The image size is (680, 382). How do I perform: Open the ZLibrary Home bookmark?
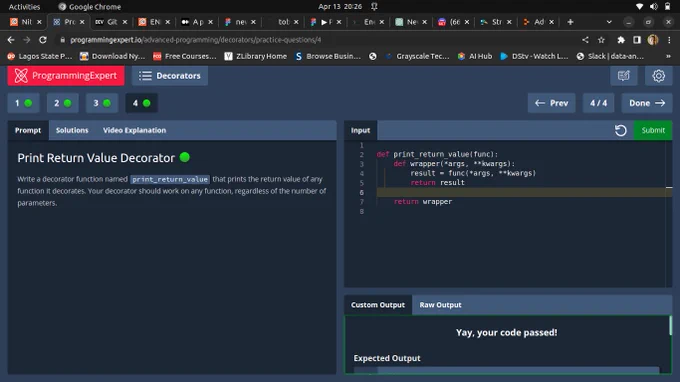(255, 56)
